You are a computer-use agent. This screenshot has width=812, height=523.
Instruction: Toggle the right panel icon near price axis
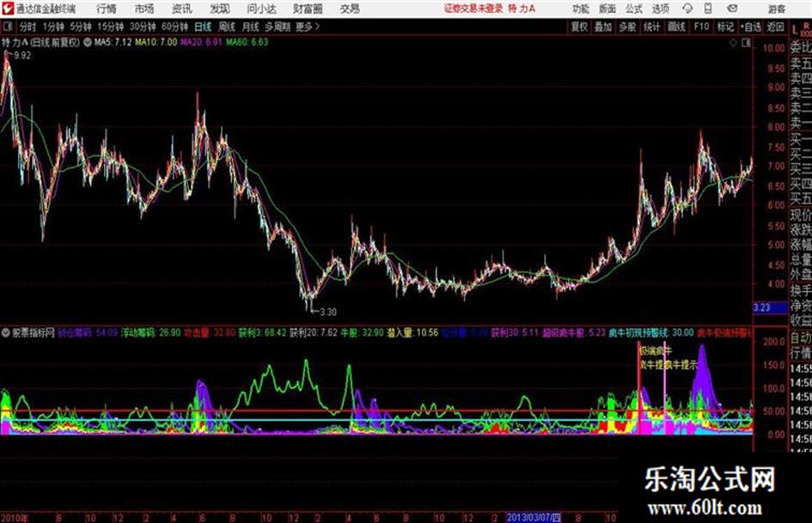coord(746,43)
